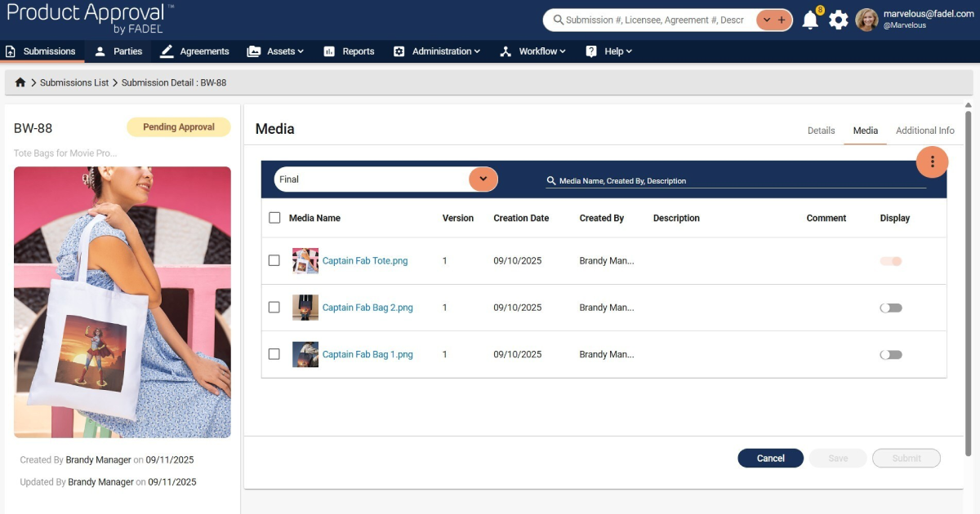Screen dimensions: 980x514
Task: Click the Cancel button
Action: pyautogui.click(x=770, y=458)
